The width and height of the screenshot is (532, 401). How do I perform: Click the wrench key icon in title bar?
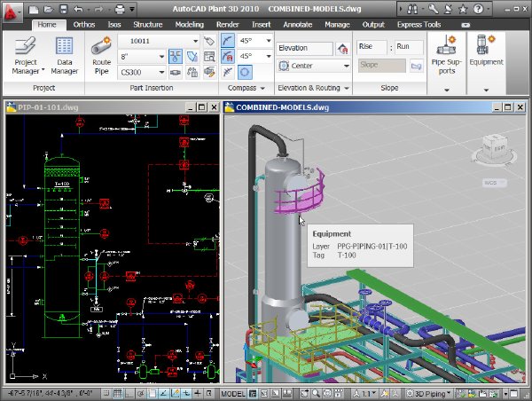[x=433, y=9]
